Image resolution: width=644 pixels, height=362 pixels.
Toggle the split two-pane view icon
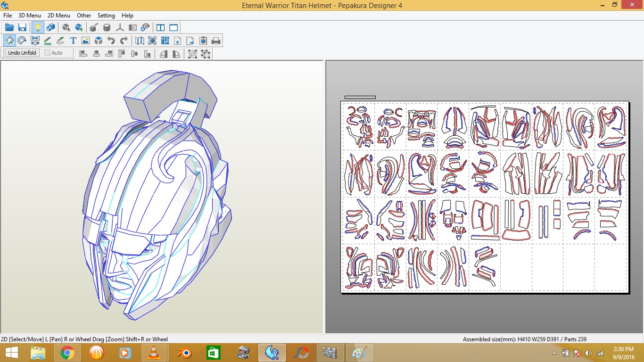(161, 27)
